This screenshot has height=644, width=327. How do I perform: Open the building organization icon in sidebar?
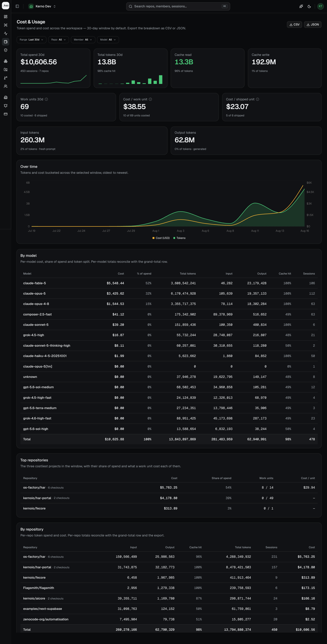click(5, 97)
